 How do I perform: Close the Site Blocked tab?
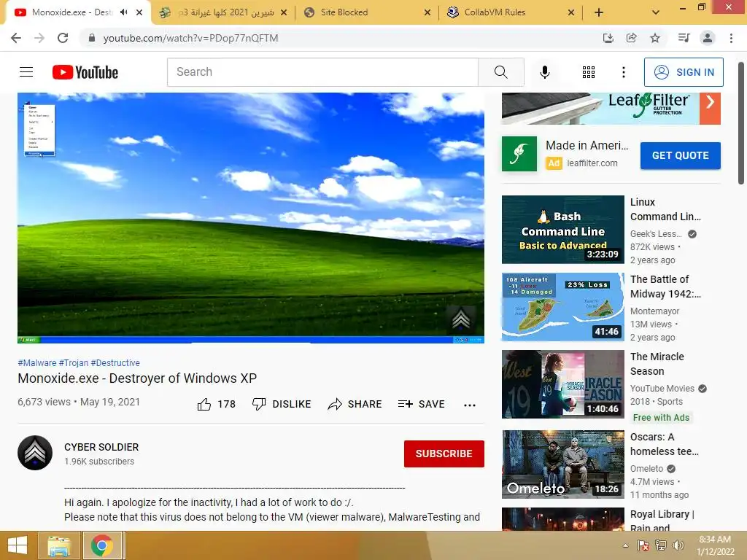(427, 12)
